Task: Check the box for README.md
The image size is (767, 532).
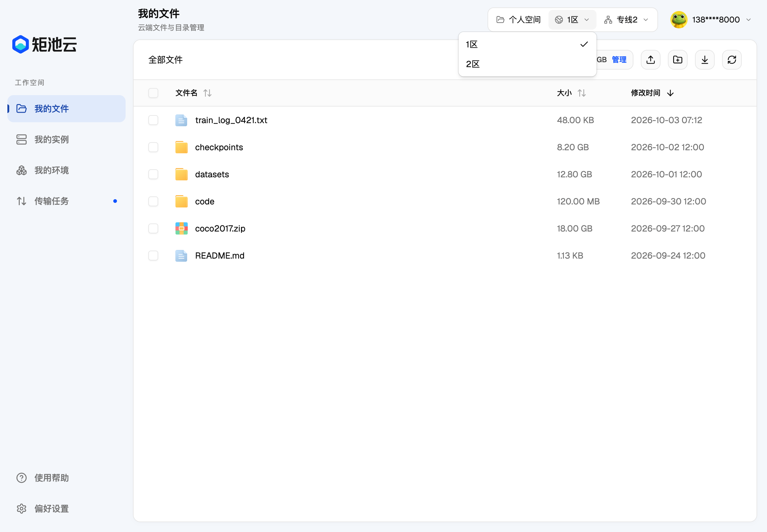Action: [x=153, y=256]
